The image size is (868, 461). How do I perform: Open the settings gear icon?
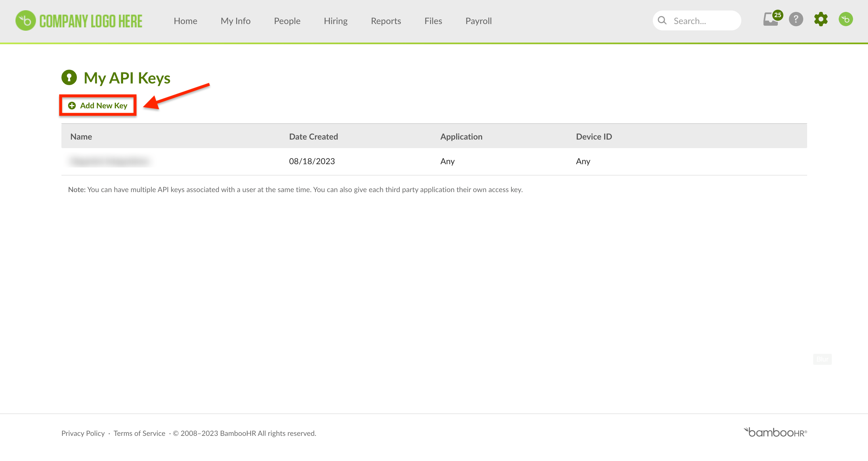(820, 20)
